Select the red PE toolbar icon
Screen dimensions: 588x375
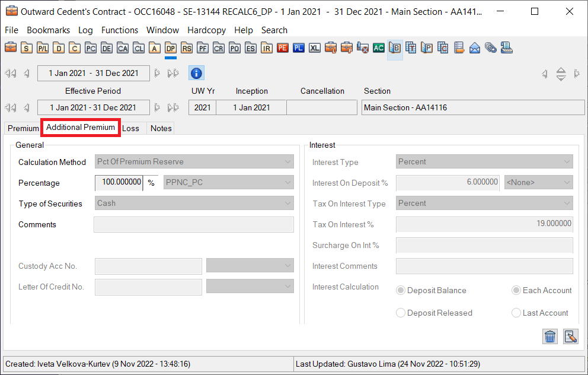(283, 48)
